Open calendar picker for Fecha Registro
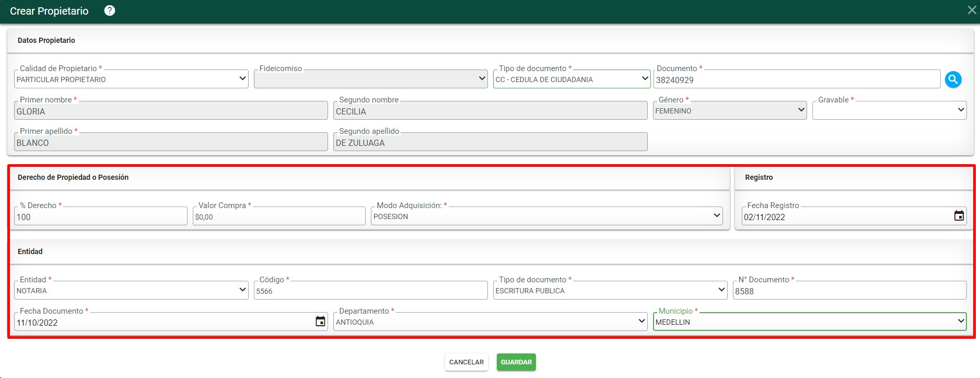This screenshot has height=378, width=980. point(959,216)
